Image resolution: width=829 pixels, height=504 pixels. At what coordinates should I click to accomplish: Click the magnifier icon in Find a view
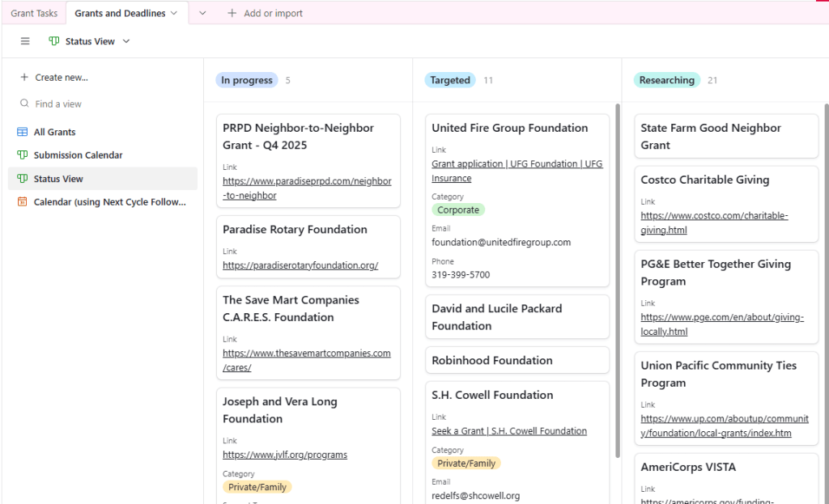click(x=24, y=104)
